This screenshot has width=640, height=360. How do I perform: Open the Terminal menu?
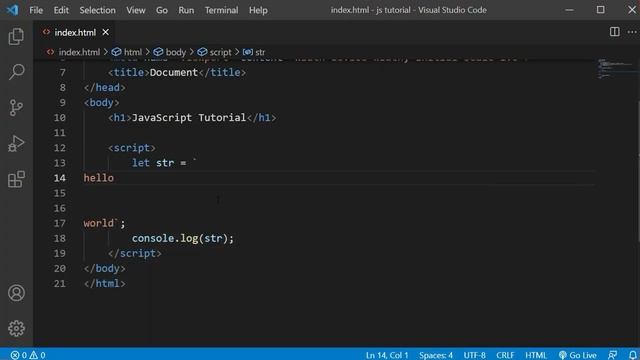click(x=222, y=10)
